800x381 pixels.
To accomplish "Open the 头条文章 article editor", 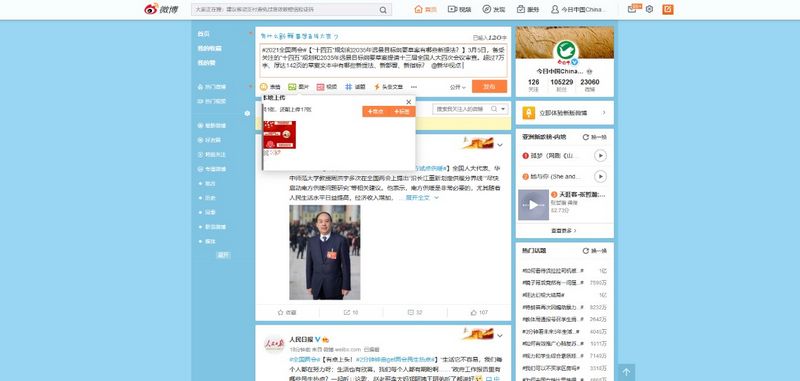I will tap(388, 87).
